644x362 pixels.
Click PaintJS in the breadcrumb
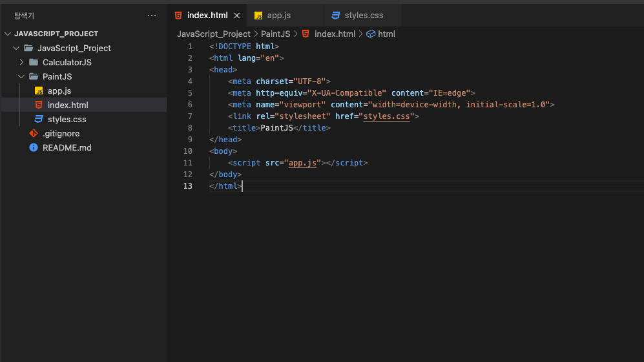(276, 34)
